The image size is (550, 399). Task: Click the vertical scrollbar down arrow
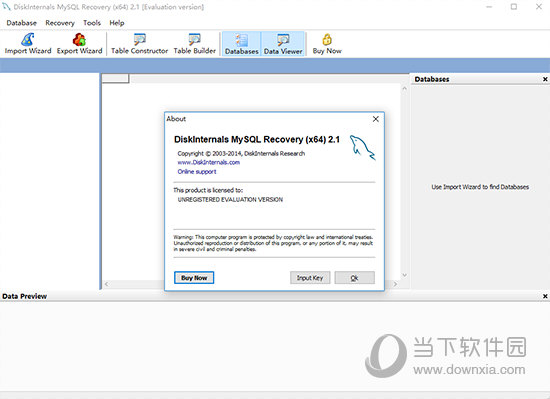404,275
